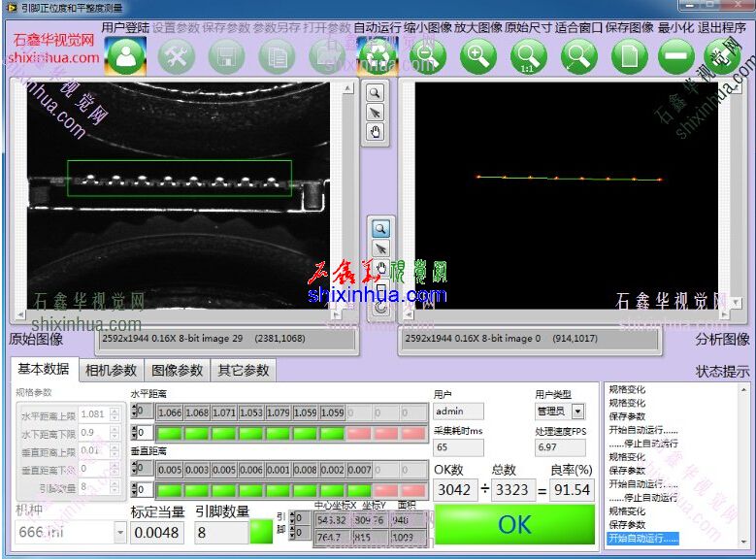
Task: Click the auto run (自动运行) icon
Action: tap(376, 55)
